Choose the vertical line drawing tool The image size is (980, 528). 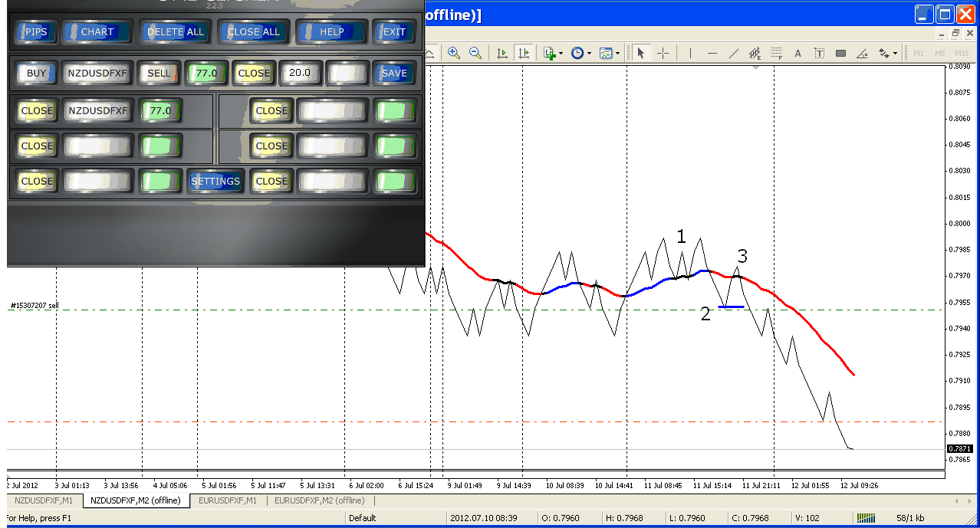[x=690, y=53]
